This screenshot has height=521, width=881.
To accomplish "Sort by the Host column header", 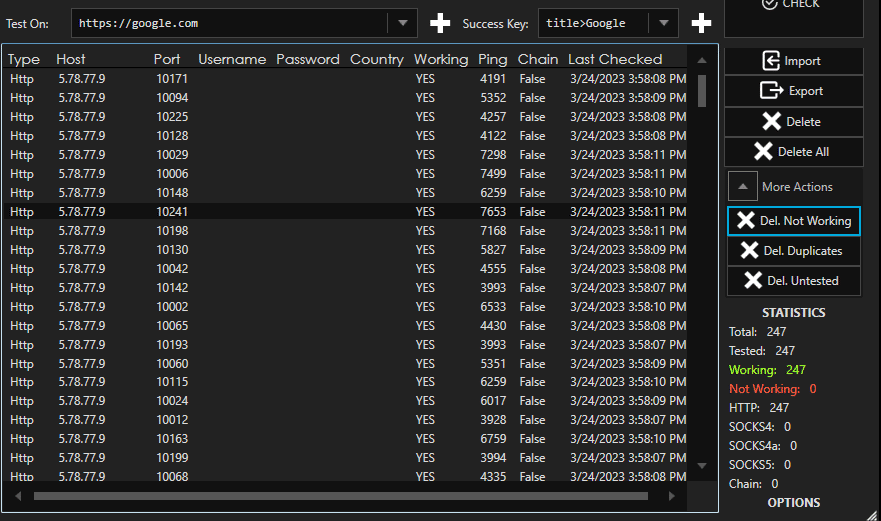I will (71, 59).
